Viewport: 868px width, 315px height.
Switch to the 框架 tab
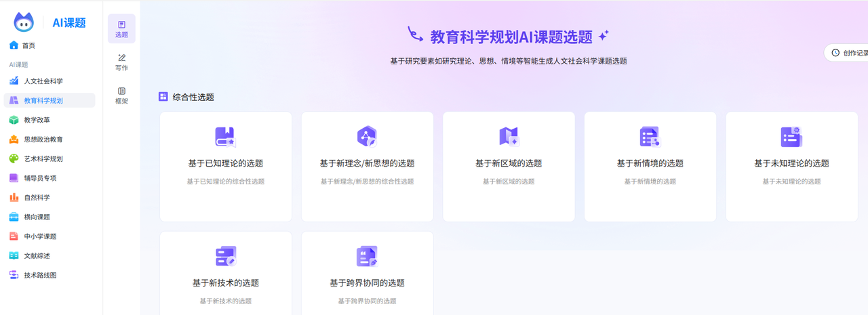point(121,96)
